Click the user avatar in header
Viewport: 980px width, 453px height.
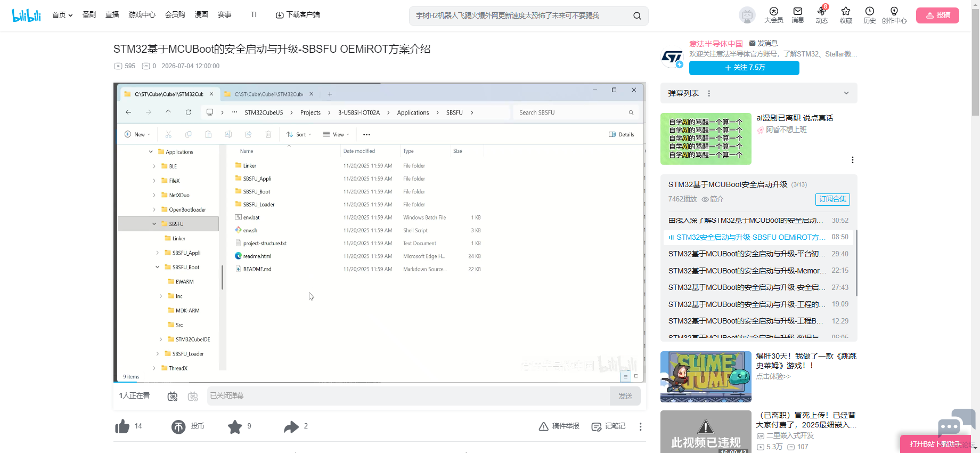(747, 15)
